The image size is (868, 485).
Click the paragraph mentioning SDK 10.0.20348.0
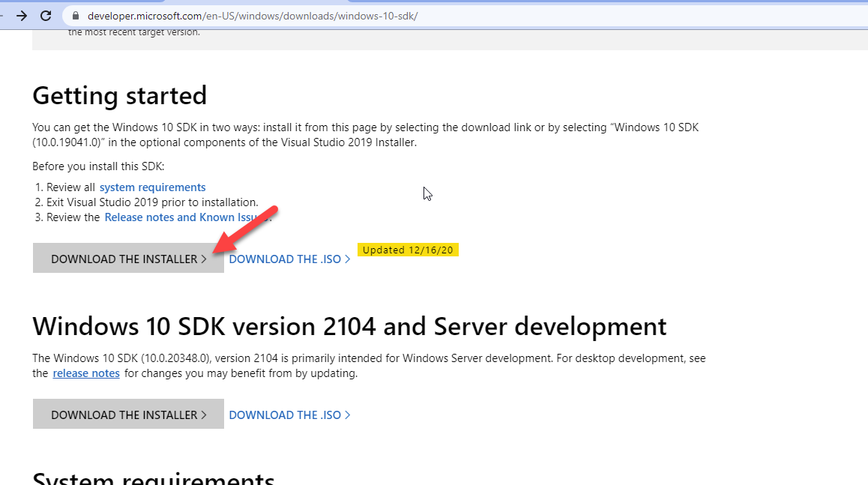pyautogui.click(x=369, y=359)
